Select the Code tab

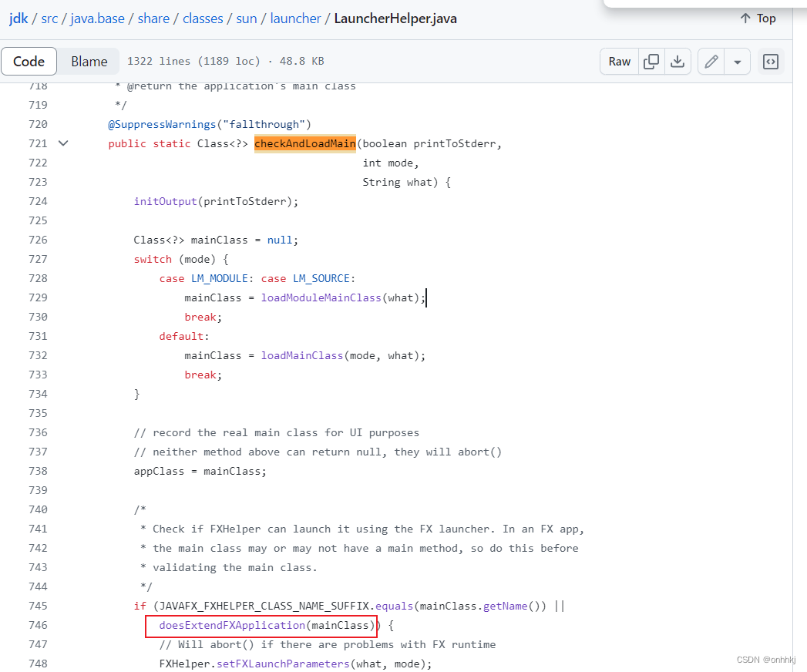tap(29, 61)
